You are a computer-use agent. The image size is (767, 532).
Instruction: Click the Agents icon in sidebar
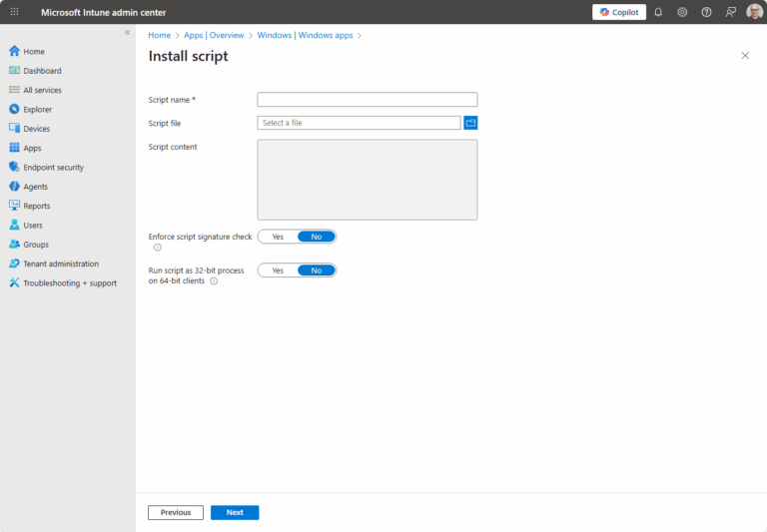point(14,187)
